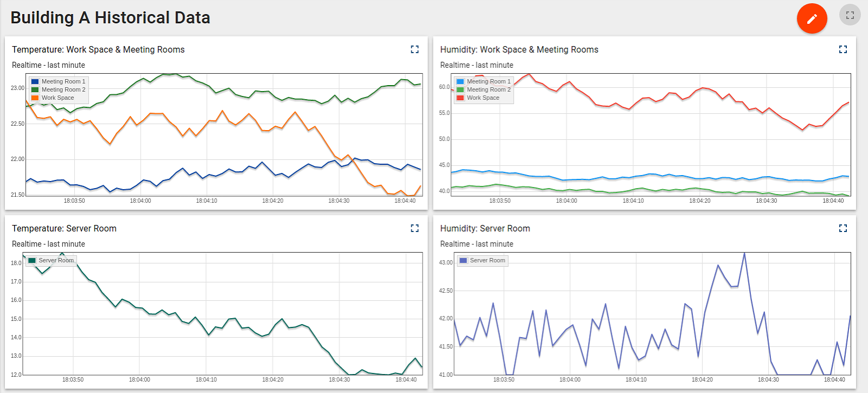Click the 18:04:00 marker on Server Room temperature axis
The height and width of the screenshot is (393, 868).
(x=139, y=379)
